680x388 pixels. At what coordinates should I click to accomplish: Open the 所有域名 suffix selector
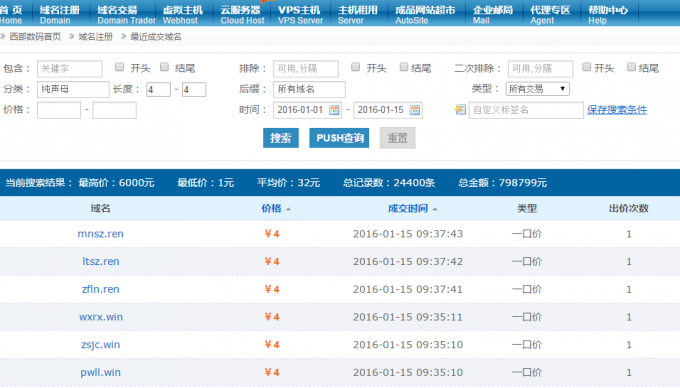309,89
